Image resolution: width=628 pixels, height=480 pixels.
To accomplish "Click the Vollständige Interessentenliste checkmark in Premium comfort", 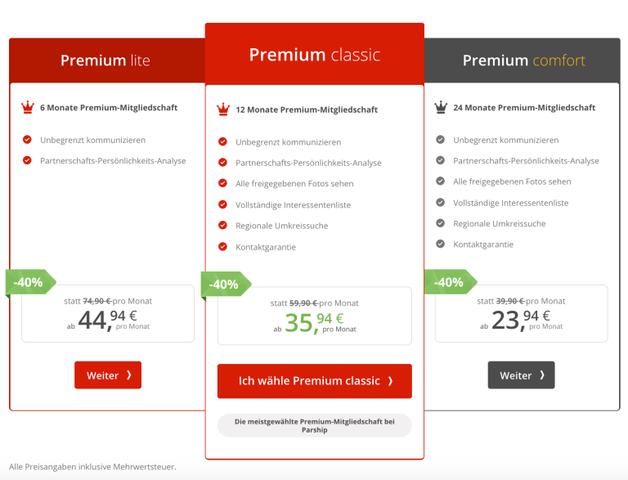I will (440, 202).
